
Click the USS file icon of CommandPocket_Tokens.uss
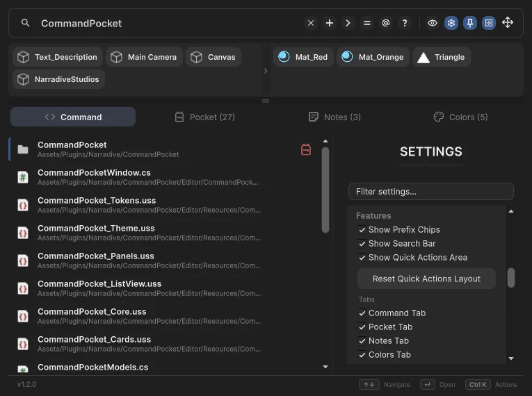[x=23, y=205]
